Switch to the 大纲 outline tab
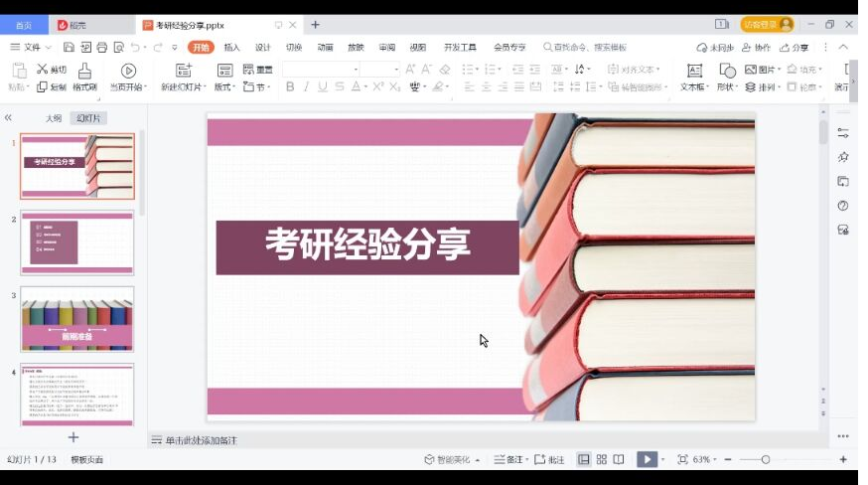Screen dimensions: 868x485 (x=53, y=118)
